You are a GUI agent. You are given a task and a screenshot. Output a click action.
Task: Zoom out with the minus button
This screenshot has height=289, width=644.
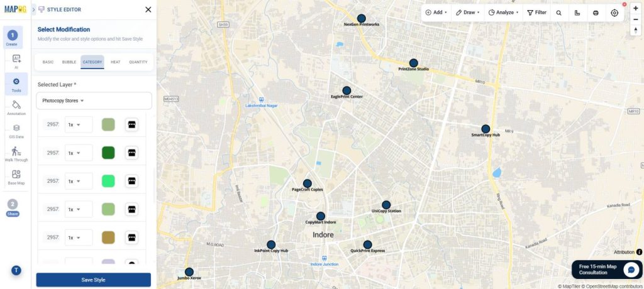[636, 19]
